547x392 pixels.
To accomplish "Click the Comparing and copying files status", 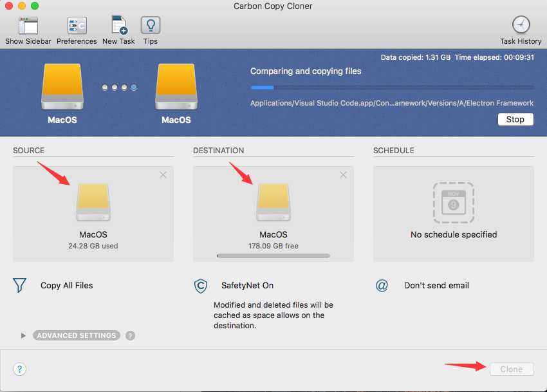I will pyautogui.click(x=306, y=71).
